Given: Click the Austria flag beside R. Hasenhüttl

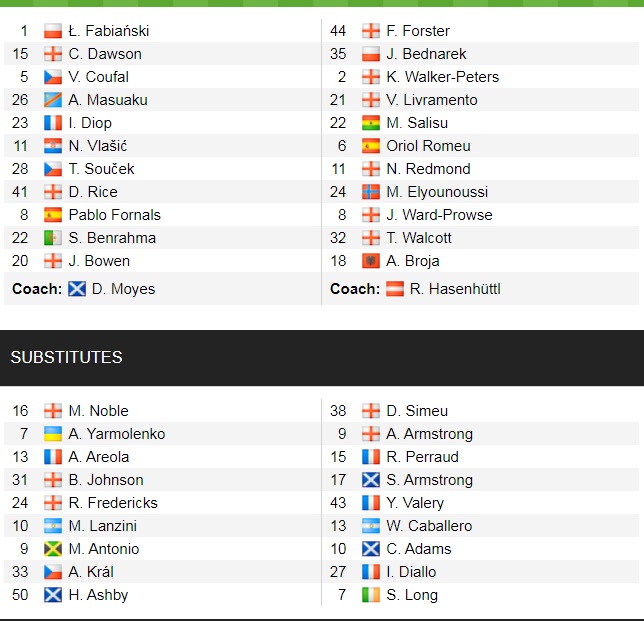Looking at the screenshot, I should pos(396,289).
